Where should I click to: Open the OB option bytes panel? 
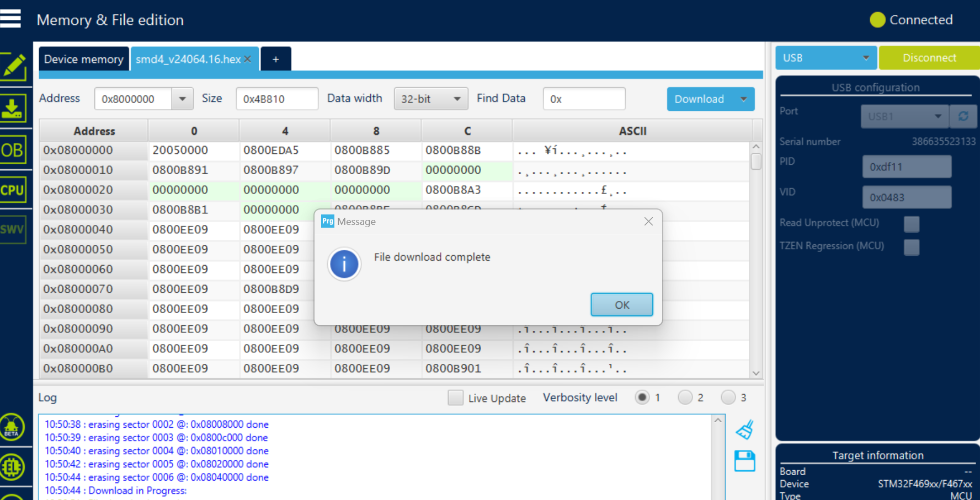(13, 150)
